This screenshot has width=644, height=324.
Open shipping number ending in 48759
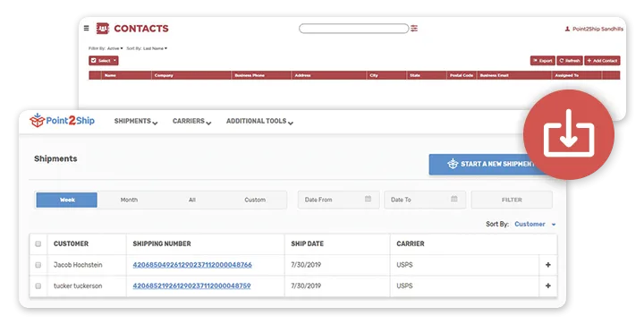click(x=191, y=286)
